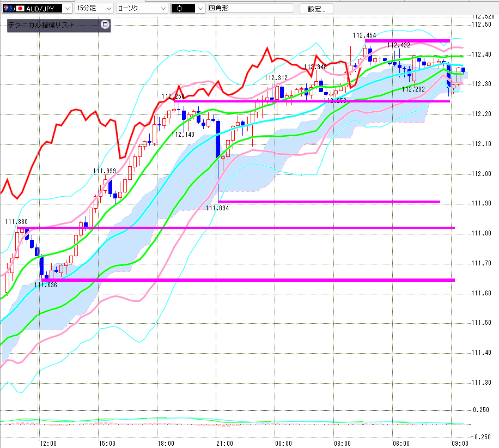Click the 111.50 price axis label
499x448 pixels.
(482, 323)
